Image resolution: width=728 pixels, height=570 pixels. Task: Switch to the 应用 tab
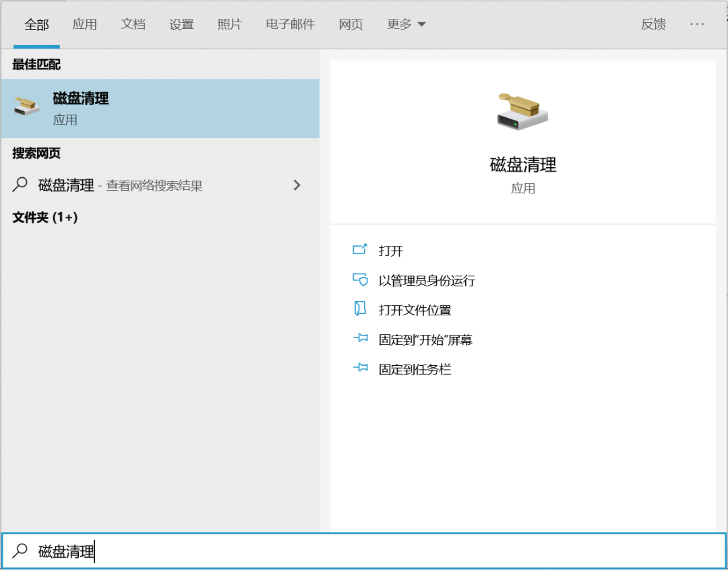(85, 24)
